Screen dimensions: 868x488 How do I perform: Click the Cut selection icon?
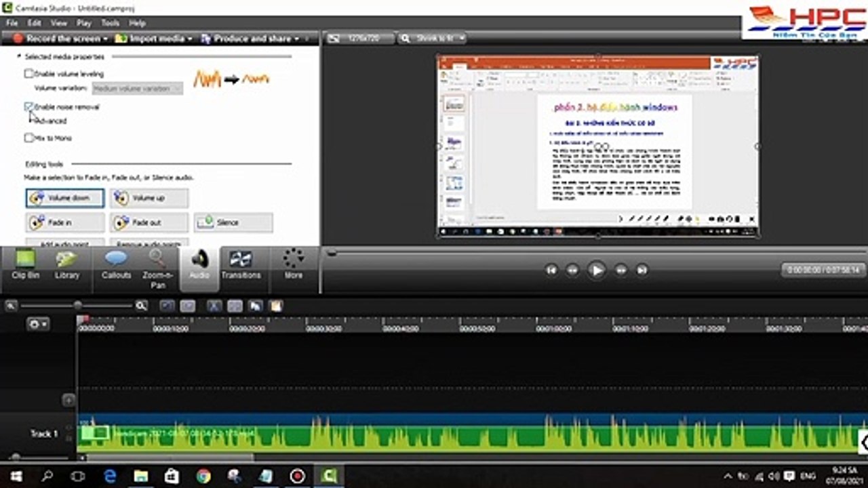point(214,306)
